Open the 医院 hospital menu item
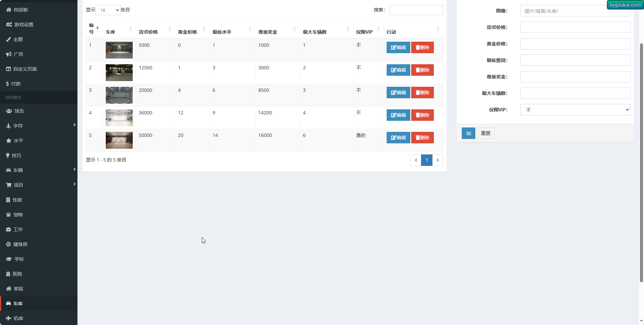644x325 pixels. click(x=17, y=274)
